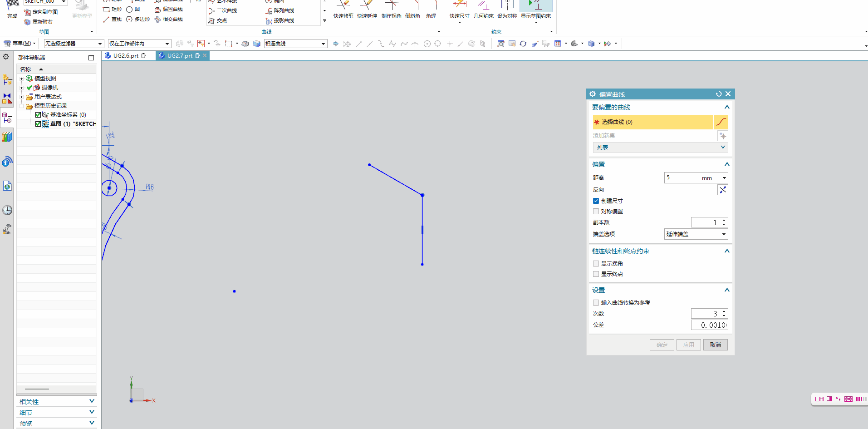Choose the Intersection Curve (相交曲线) tool

(x=168, y=19)
